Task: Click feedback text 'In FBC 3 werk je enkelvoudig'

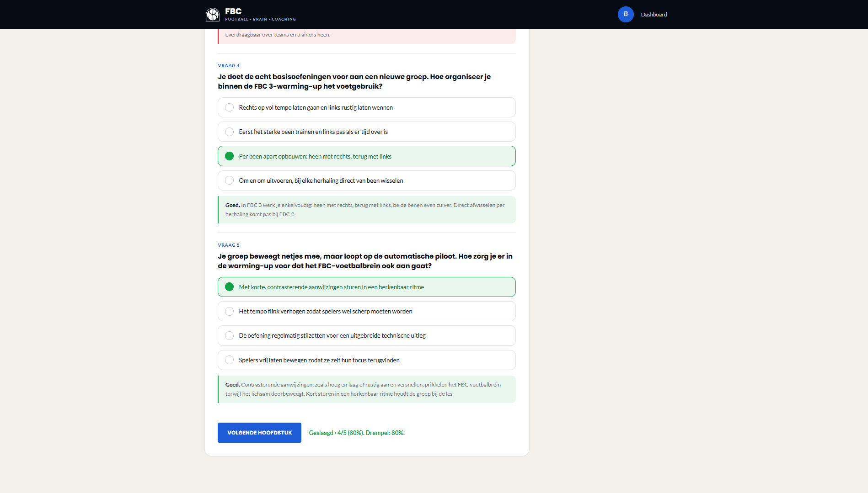Action: coord(365,210)
